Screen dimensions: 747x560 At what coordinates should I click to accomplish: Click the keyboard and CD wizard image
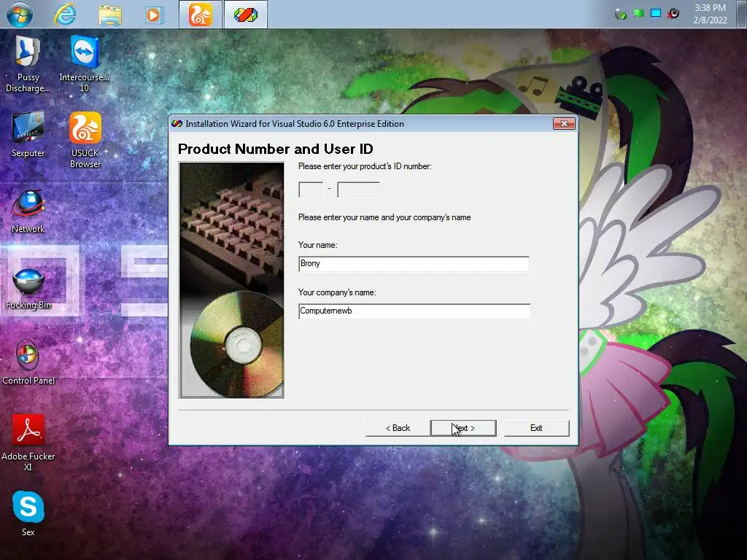[231, 280]
